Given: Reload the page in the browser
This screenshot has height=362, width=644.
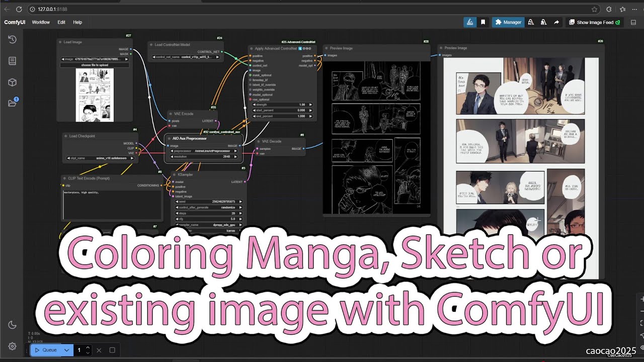Looking at the screenshot, I should pyautogui.click(x=19, y=9).
